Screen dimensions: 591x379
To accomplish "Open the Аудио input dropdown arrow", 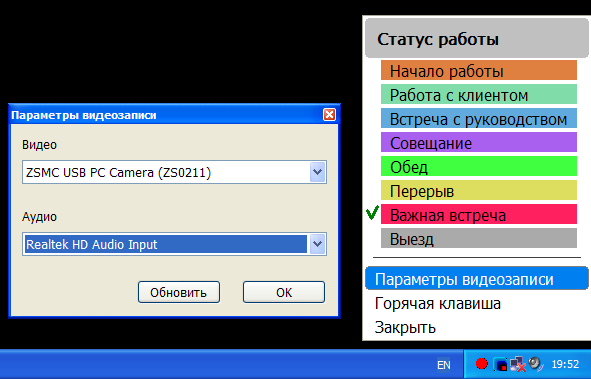I will coord(318,244).
